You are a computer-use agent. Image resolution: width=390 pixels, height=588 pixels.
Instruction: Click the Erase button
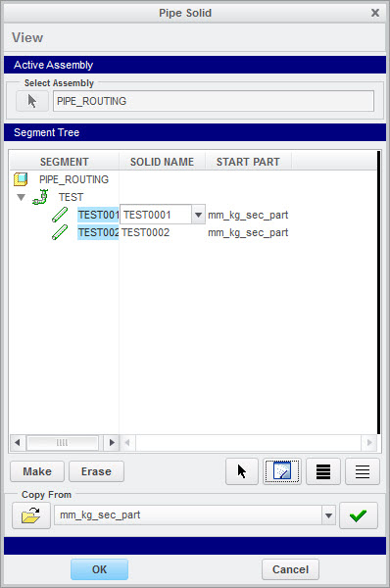96,471
